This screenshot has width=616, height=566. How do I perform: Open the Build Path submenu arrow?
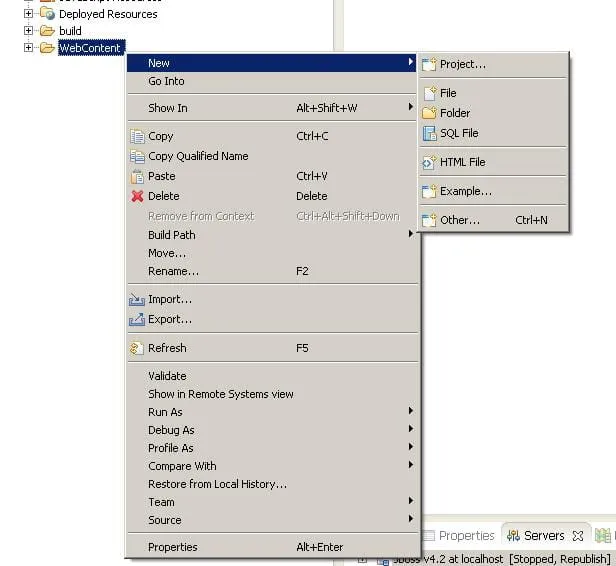(411, 234)
